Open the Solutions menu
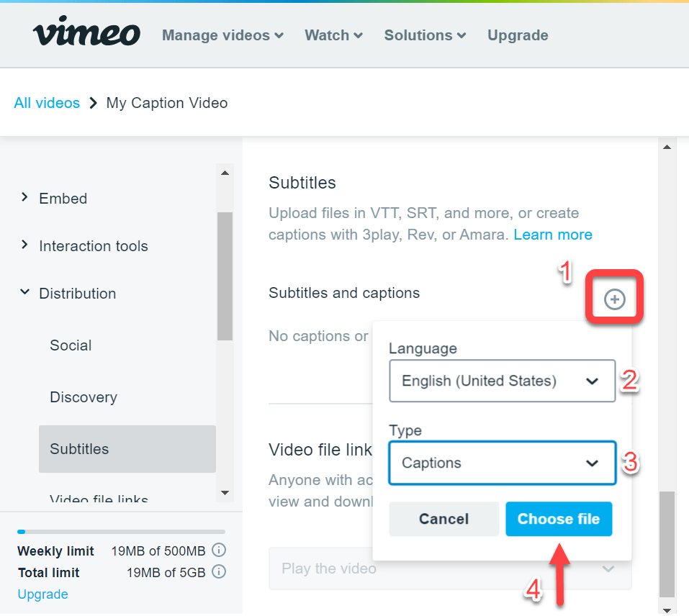Viewport: 689px width, 616px height. click(x=425, y=35)
